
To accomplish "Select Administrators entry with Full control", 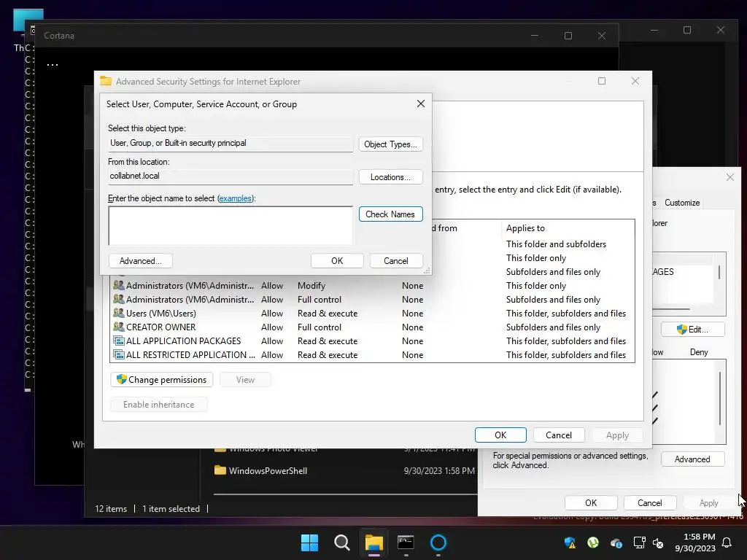I will click(372, 300).
